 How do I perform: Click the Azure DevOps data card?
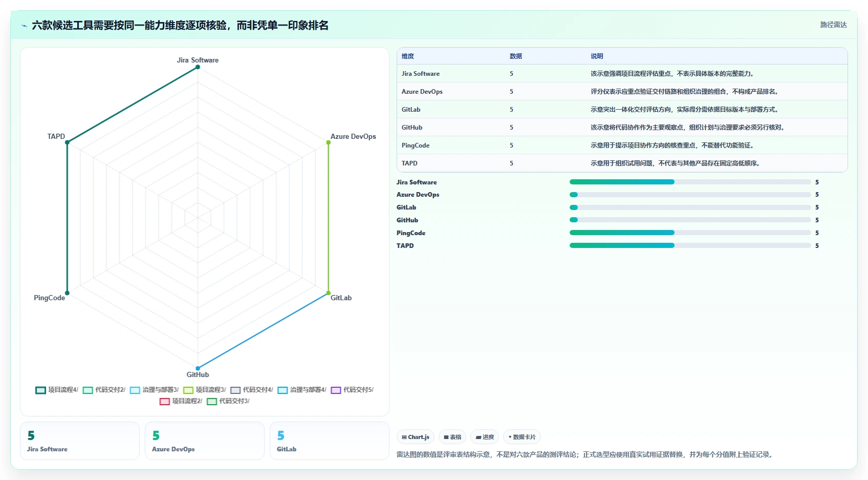click(205, 441)
